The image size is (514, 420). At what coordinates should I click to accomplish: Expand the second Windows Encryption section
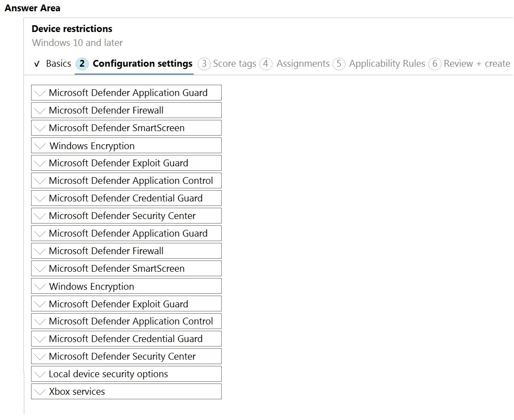126,286
